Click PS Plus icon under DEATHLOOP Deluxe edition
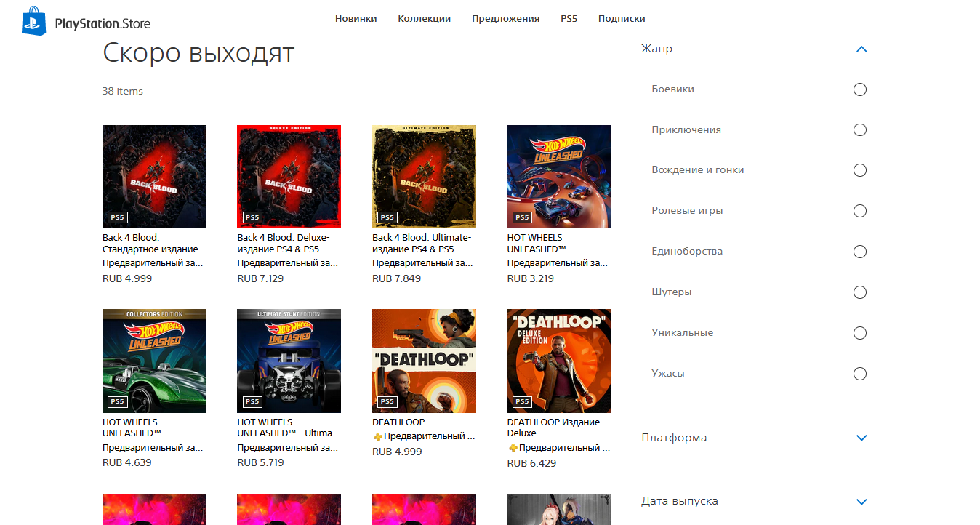The height and width of the screenshot is (525, 980). coord(513,448)
